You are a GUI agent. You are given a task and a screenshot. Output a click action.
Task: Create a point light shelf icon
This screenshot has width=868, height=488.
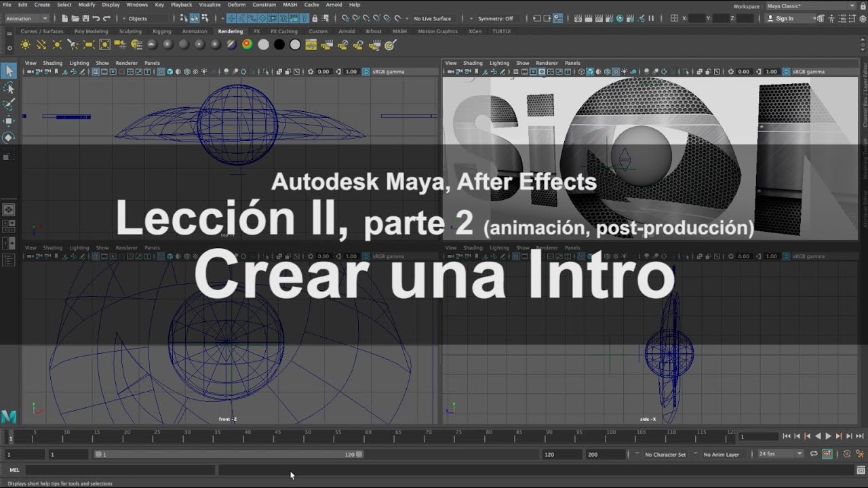click(57, 45)
